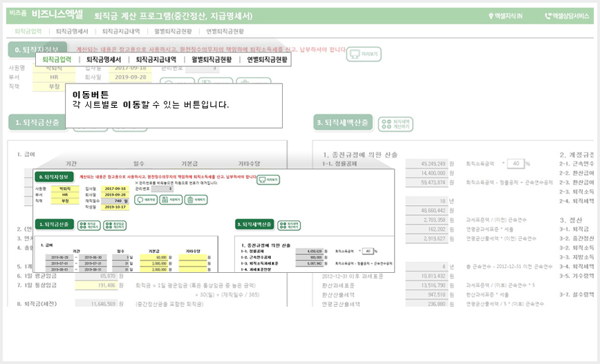
Task: Click the 작성일 2019-10-17 cell in the inset
Action: pyautogui.click(x=115, y=207)
